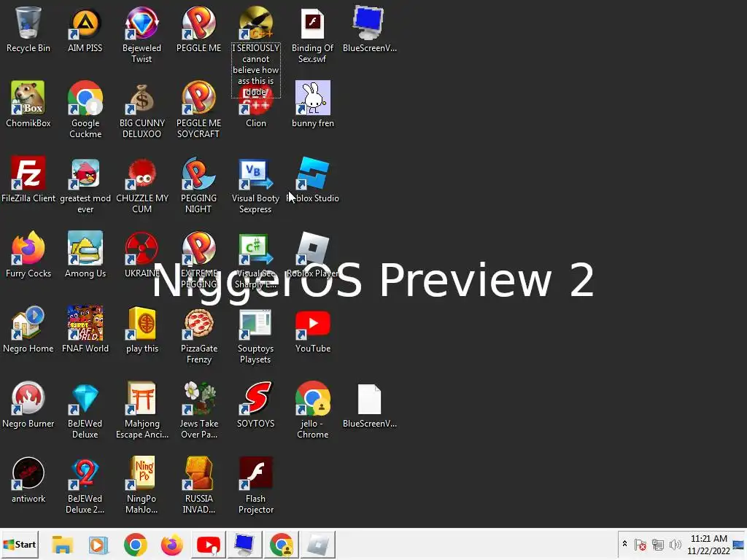Open the YouTube taskbar icon
The width and height of the screenshot is (747, 560).
209,545
